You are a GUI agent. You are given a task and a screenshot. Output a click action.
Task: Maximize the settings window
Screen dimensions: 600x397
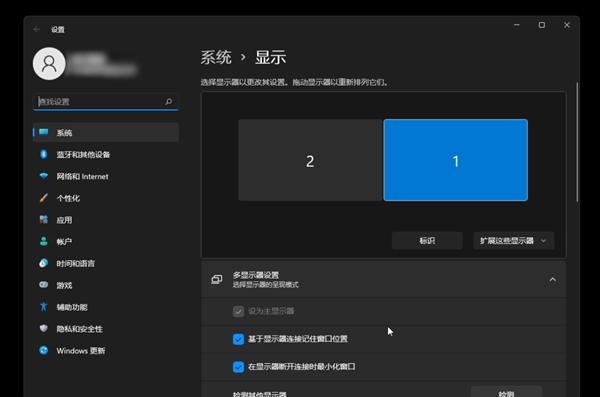(542, 25)
